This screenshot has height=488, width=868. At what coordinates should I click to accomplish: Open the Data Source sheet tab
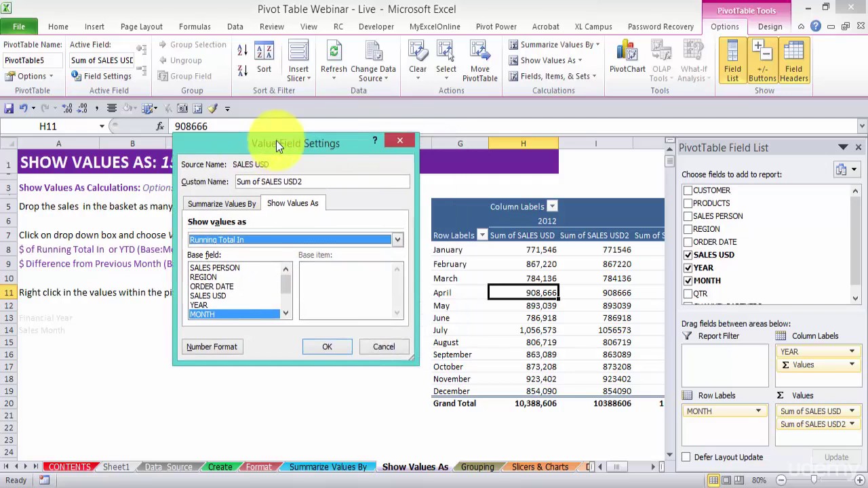click(168, 467)
